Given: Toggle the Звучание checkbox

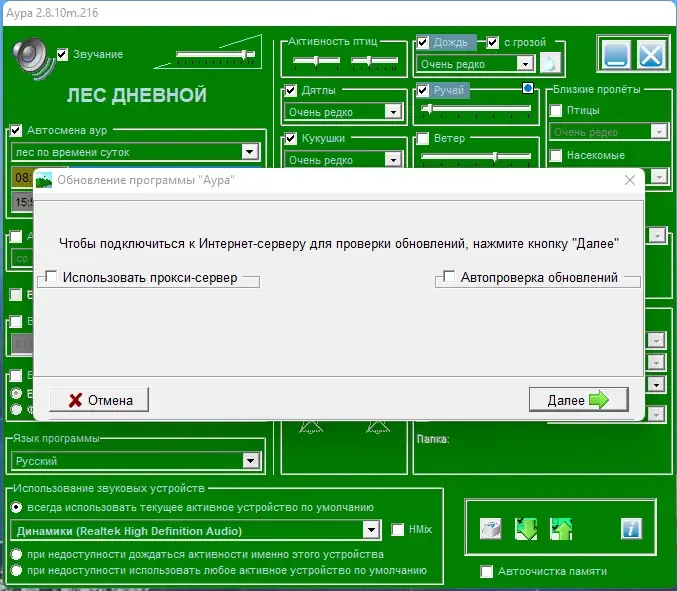Looking at the screenshot, I should (62, 54).
